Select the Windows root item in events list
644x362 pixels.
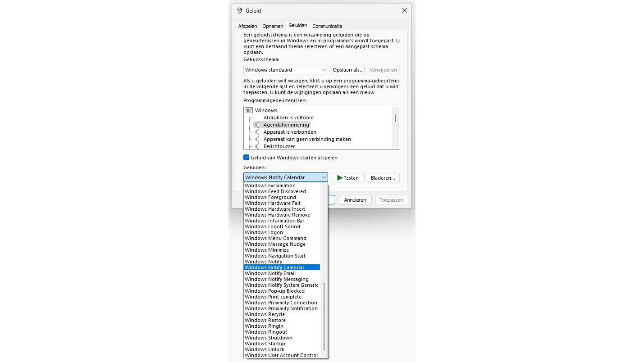pyautogui.click(x=266, y=110)
